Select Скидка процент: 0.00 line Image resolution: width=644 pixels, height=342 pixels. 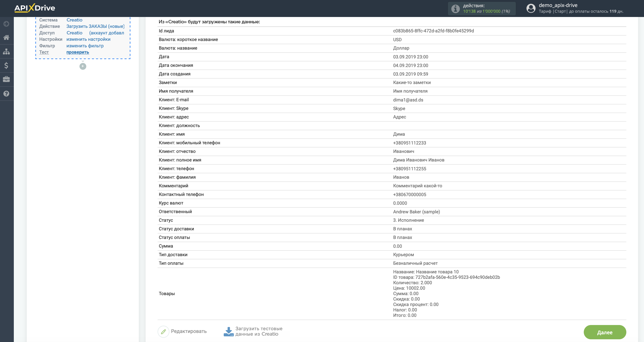point(416,304)
